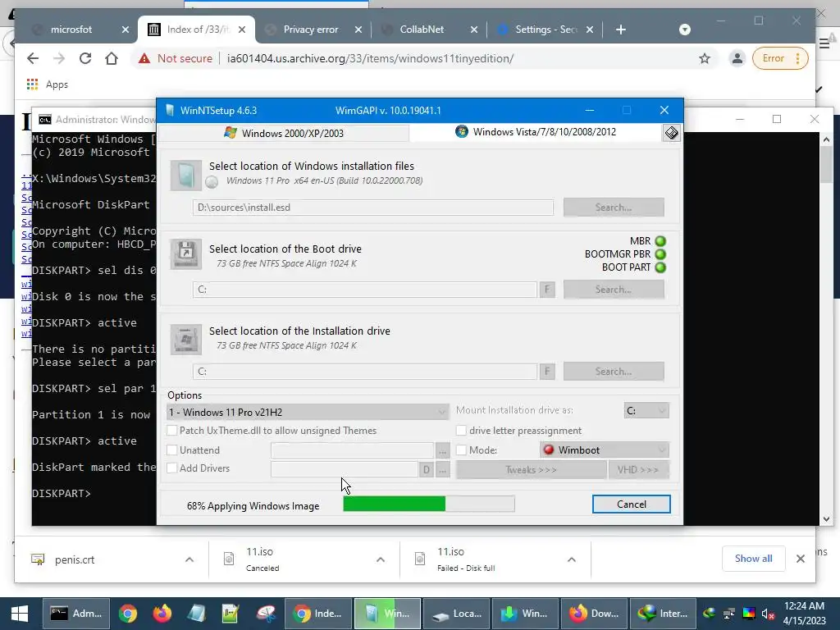The image size is (840, 630).
Task: Open the Chrome profile avatar
Action: click(737, 58)
